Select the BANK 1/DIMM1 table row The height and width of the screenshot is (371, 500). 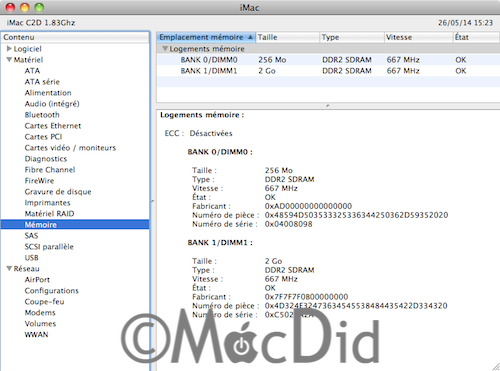tap(328, 71)
